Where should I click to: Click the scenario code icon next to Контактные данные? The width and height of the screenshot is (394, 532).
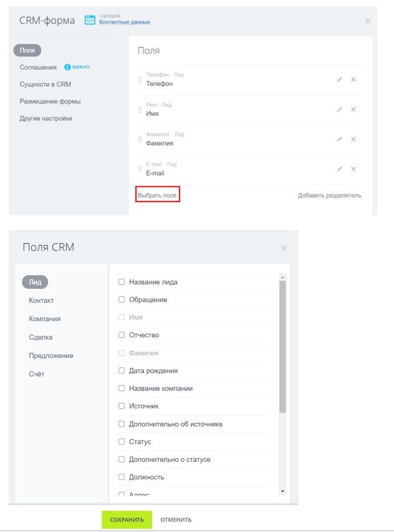[x=90, y=20]
